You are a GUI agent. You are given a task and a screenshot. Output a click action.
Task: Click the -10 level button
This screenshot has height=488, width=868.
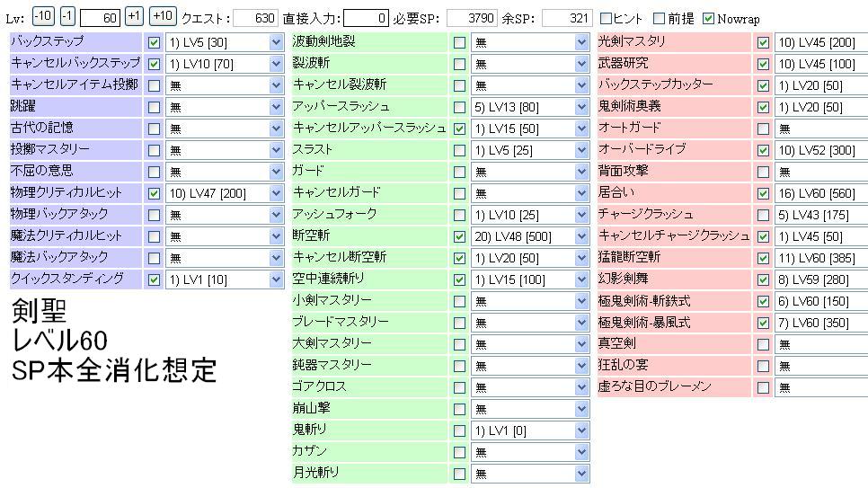[x=43, y=17]
